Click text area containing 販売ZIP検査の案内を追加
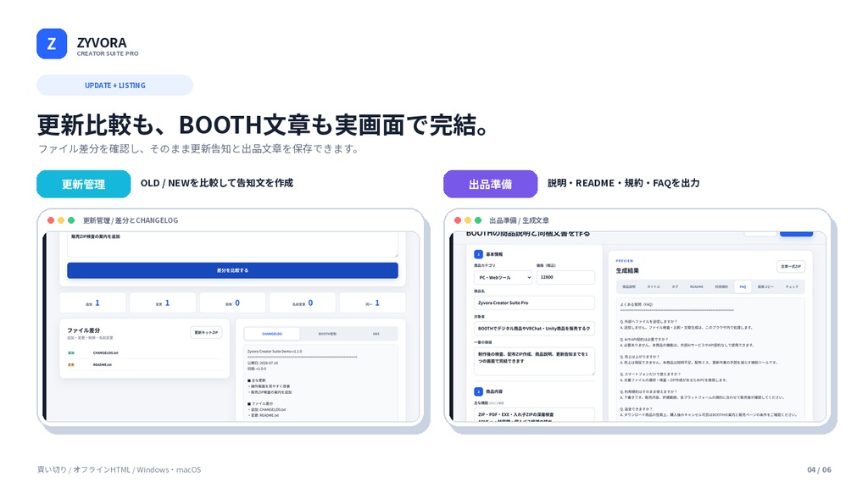This screenshot has height=488, width=868. 232,244
